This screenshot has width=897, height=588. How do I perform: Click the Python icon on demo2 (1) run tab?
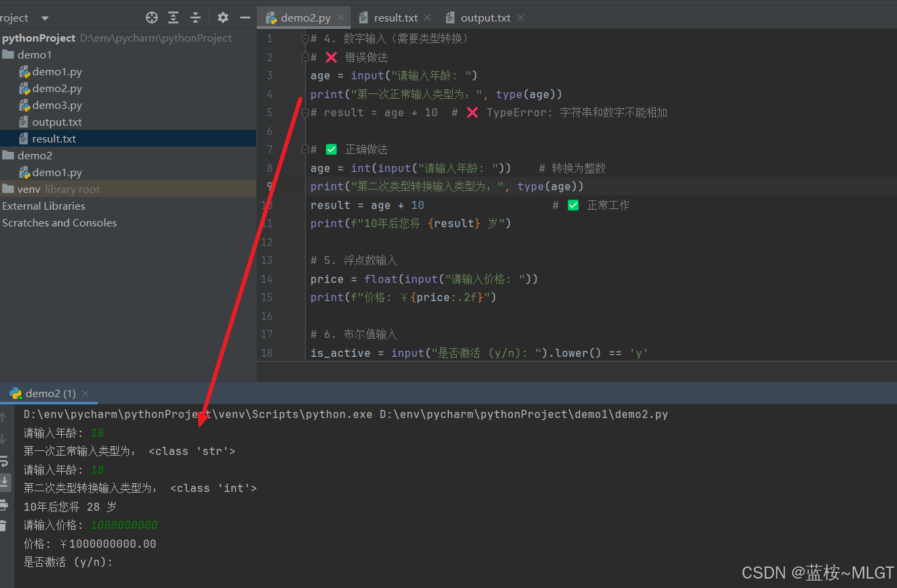15,393
